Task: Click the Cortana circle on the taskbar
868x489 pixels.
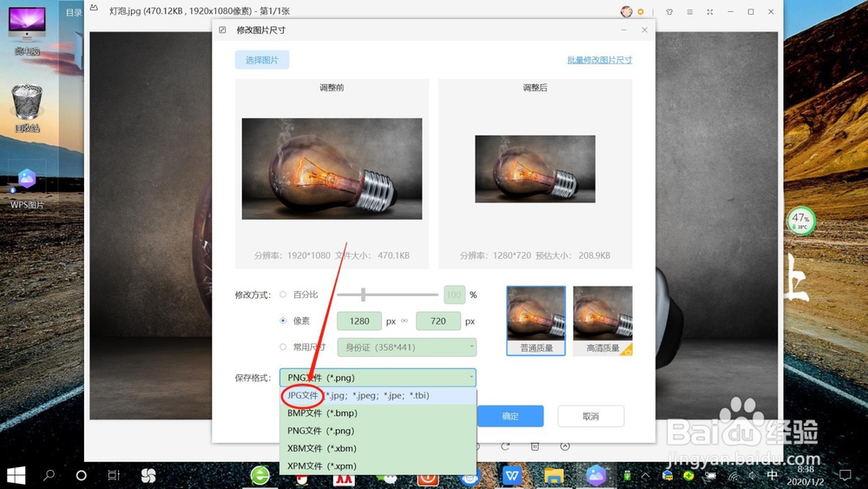Action: point(81,475)
